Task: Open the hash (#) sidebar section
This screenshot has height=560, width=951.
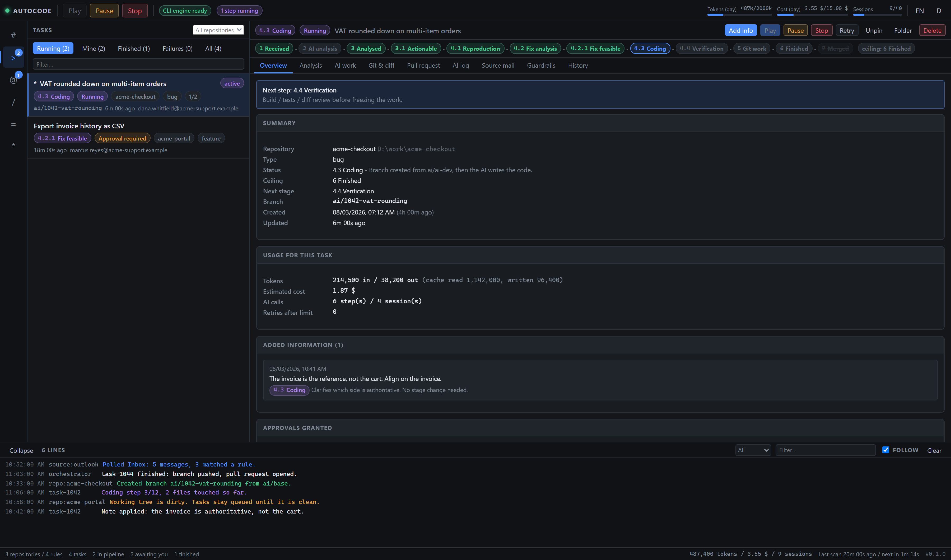Action: pos(13,35)
